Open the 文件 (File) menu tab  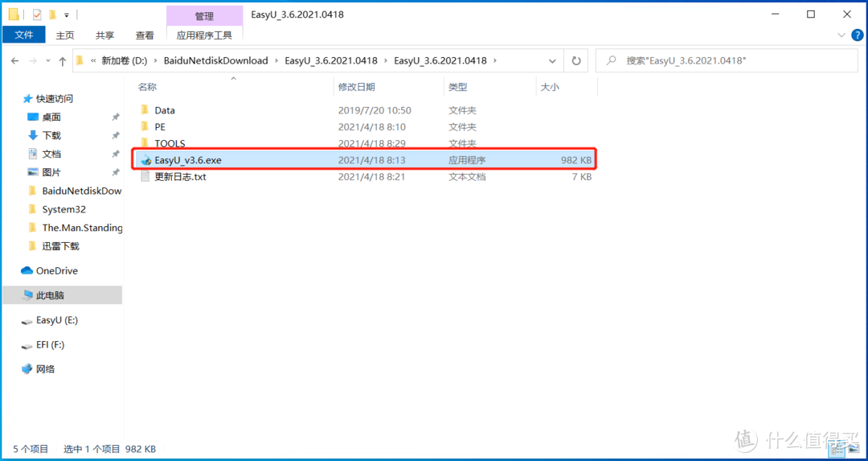pos(24,35)
